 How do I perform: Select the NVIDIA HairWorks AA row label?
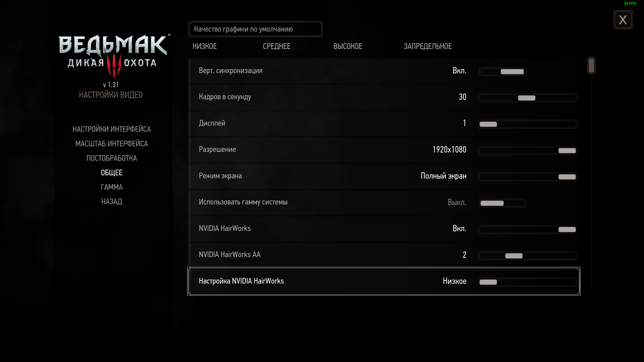[230, 255]
